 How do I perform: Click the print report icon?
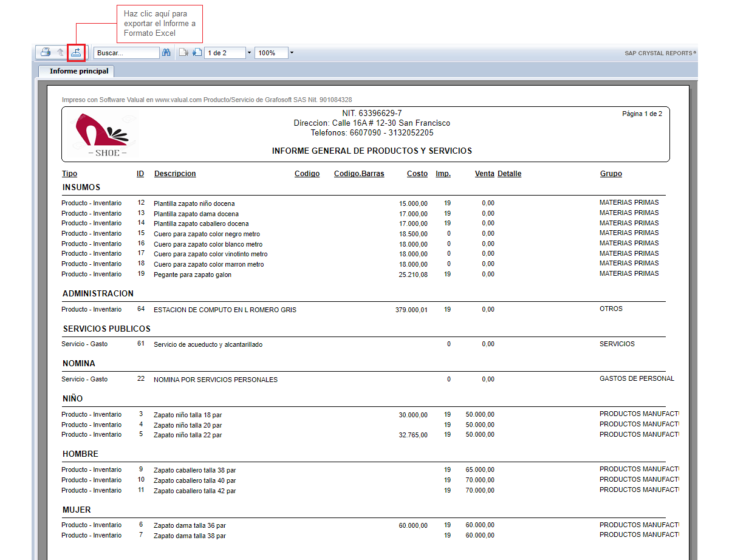46,53
